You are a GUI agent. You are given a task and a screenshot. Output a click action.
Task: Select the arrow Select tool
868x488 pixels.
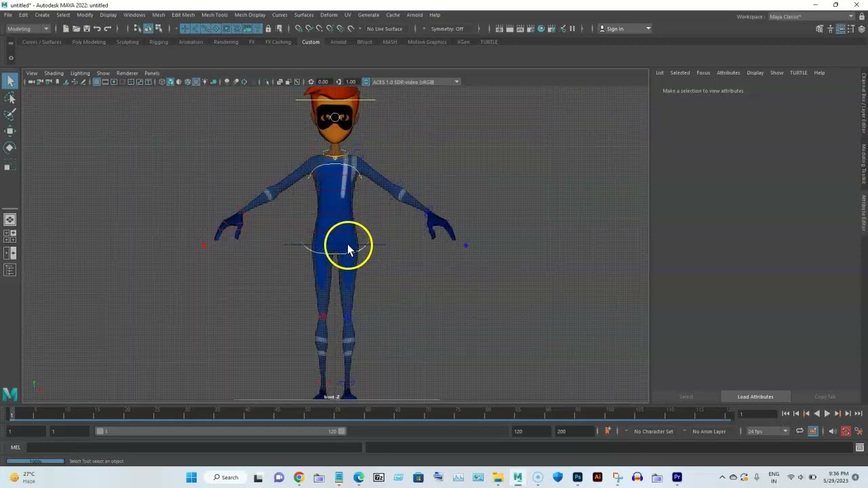10,81
